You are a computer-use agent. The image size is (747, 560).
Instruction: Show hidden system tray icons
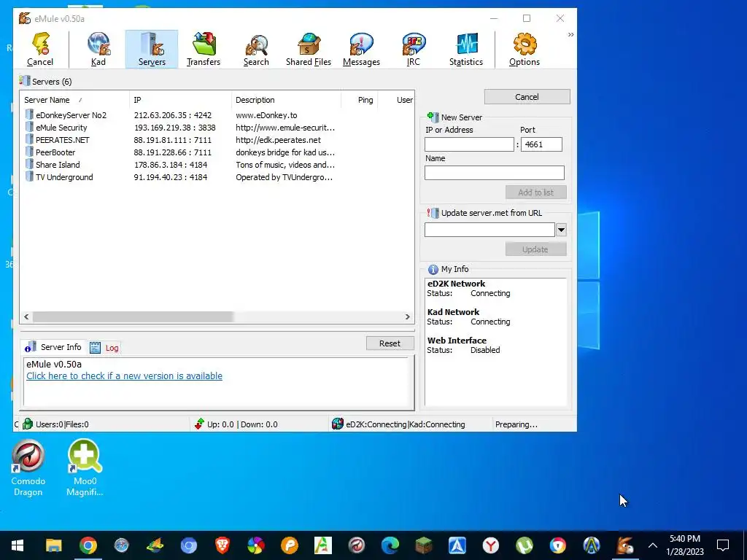pyautogui.click(x=653, y=545)
